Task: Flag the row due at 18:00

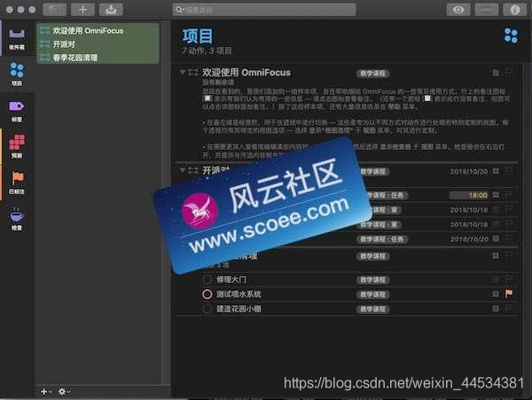Action: click(509, 194)
